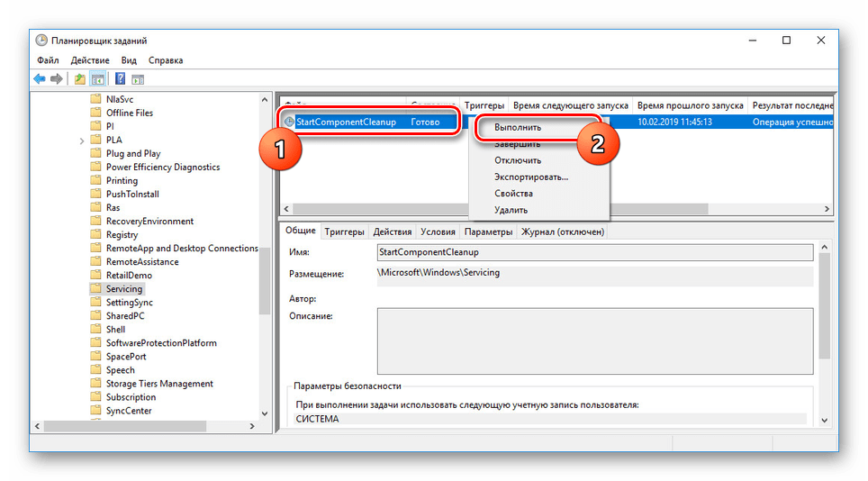Click the Printing folder icon
Image resolution: width=868 pixels, height=481 pixels.
click(x=95, y=180)
